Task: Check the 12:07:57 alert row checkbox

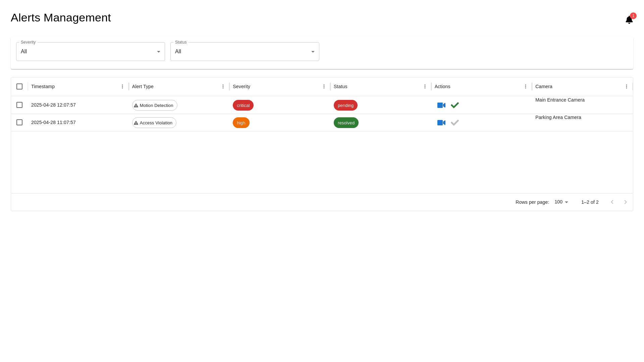Action: tap(19, 105)
